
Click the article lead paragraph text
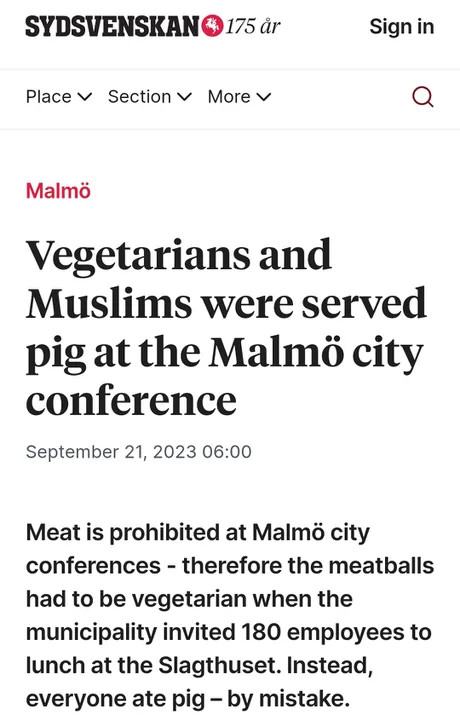click(230, 615)
